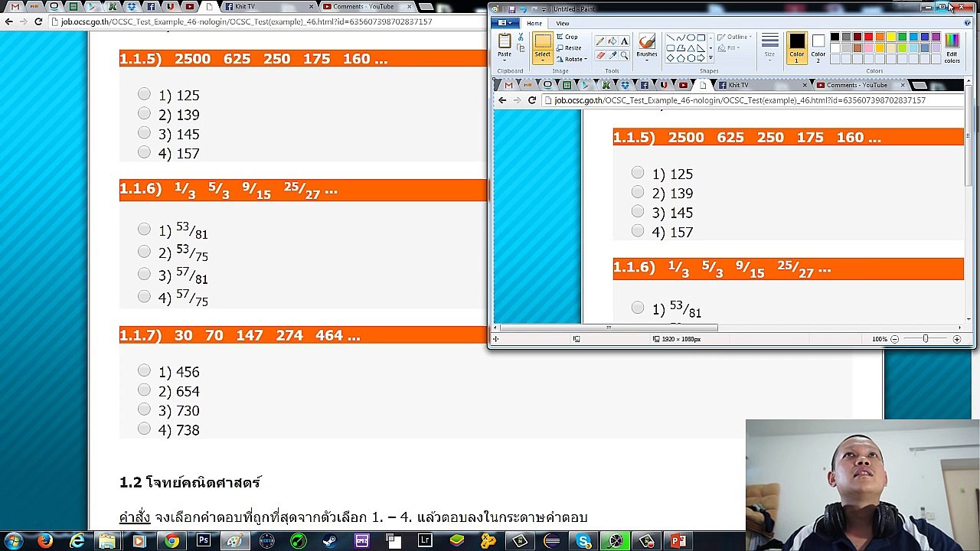The height and width of the screenshot is (551, 980).
Task: Zoom in with the plus button in Paint status bar
Action: tap(957, 339)
